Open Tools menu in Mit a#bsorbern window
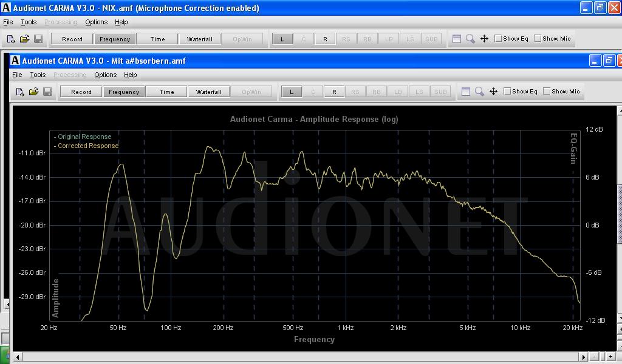The width and height of the screenshot is (622, 364). click(38, 75)
